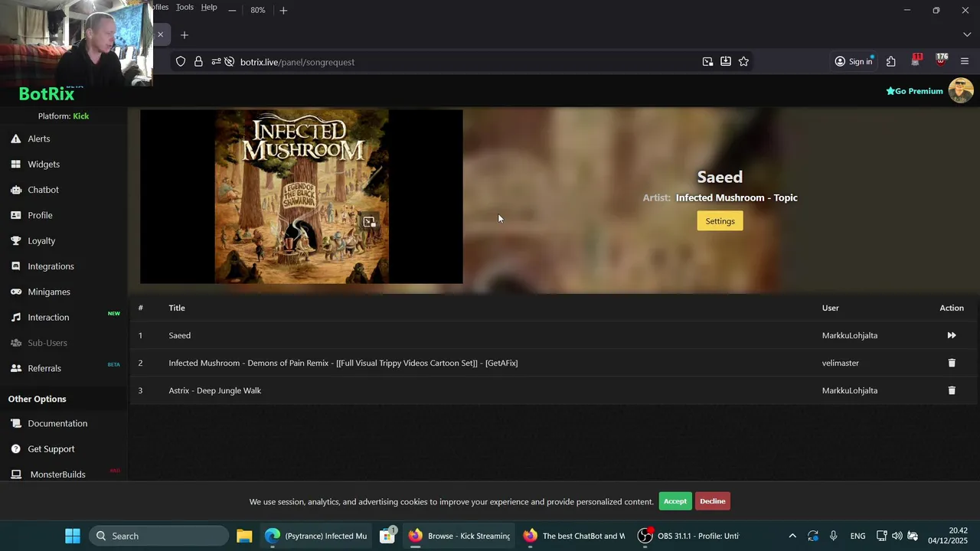Click the velimaster user cell
This screenshot has width=980, height=551.
point(840,363)
